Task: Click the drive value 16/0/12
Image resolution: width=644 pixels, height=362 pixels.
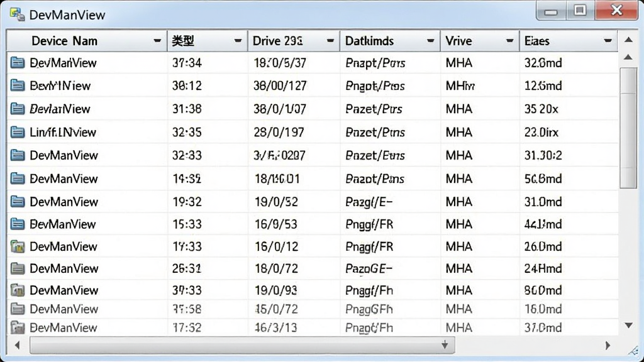Action: (275, 246)
